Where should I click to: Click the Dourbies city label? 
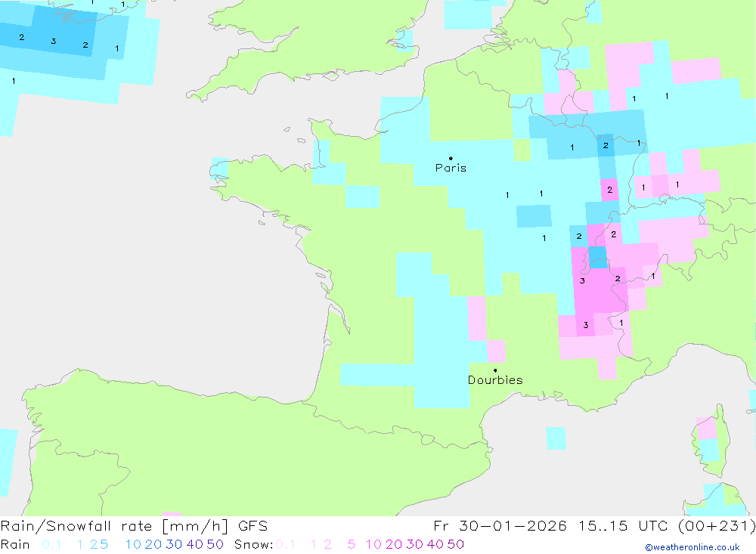(x=495, y=380)
